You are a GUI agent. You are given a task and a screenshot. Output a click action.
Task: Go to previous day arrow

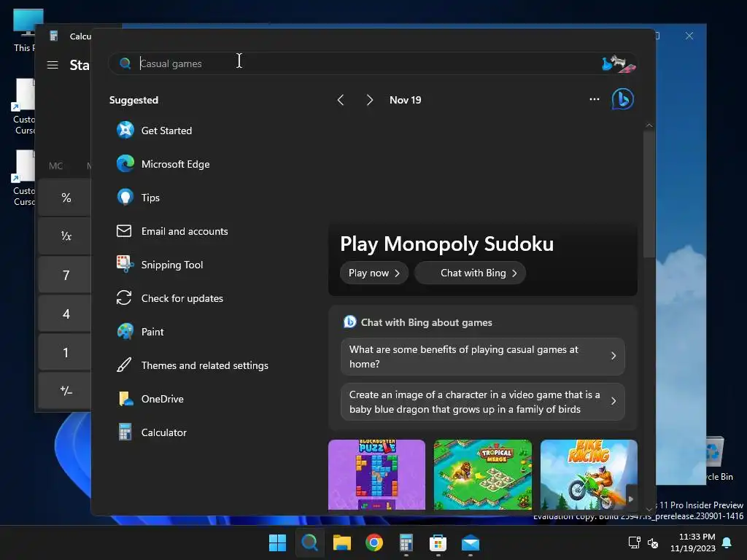pos(340,99)
